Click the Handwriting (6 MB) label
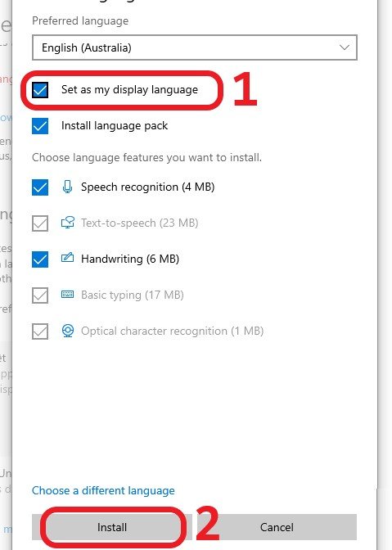392x550 pixels. pyautogui.click(x=130, y=259)
